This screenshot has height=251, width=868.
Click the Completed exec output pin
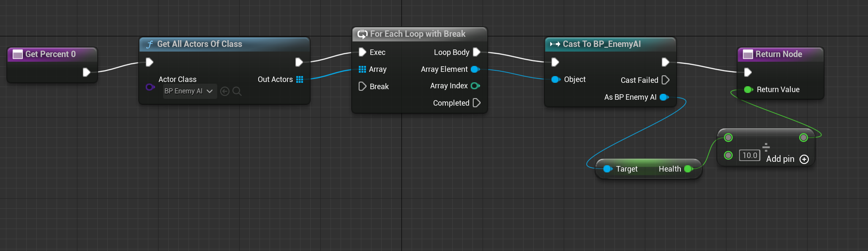coord(477,103)
